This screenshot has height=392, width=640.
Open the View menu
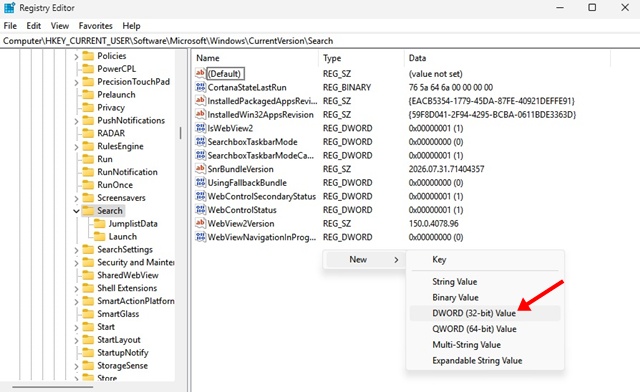click(60, 26)
